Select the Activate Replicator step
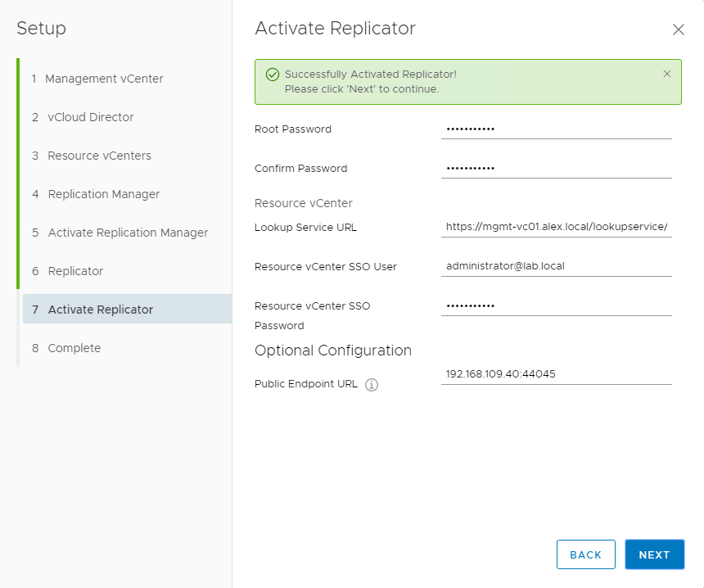The image size is (704, 588). click(101, 310)
